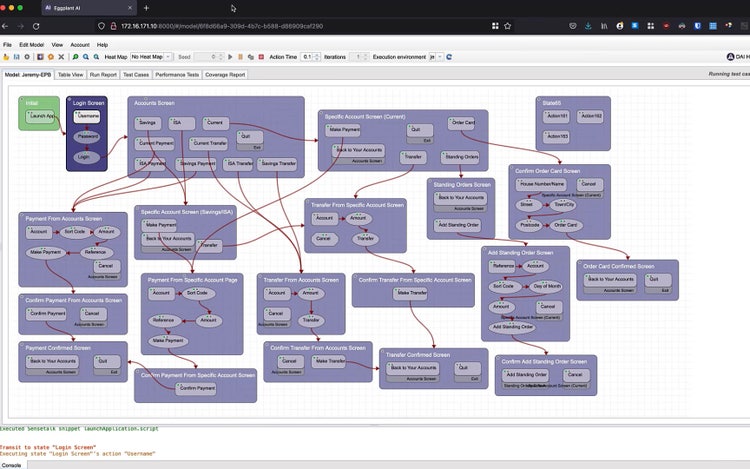The width and height of the screenshot is (750, 469).
Task: Expand the Execution environment dropdown
Action: tap(440, 57)
